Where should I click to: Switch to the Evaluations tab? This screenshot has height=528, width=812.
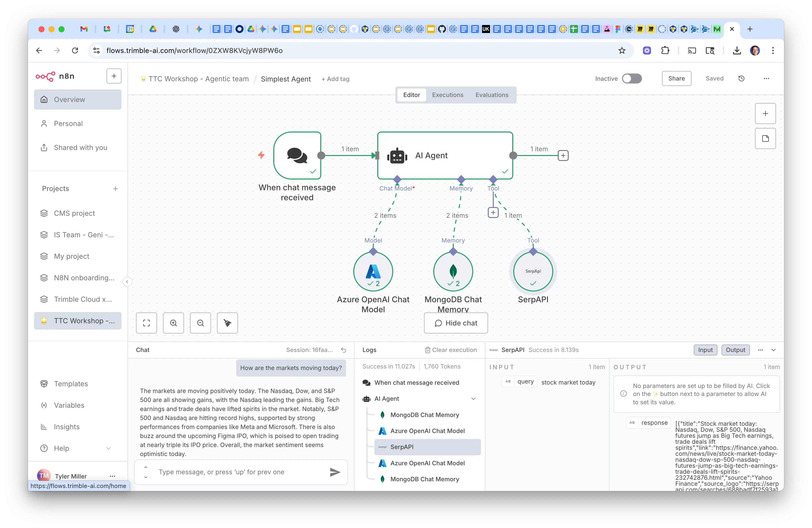coord(492,95)
